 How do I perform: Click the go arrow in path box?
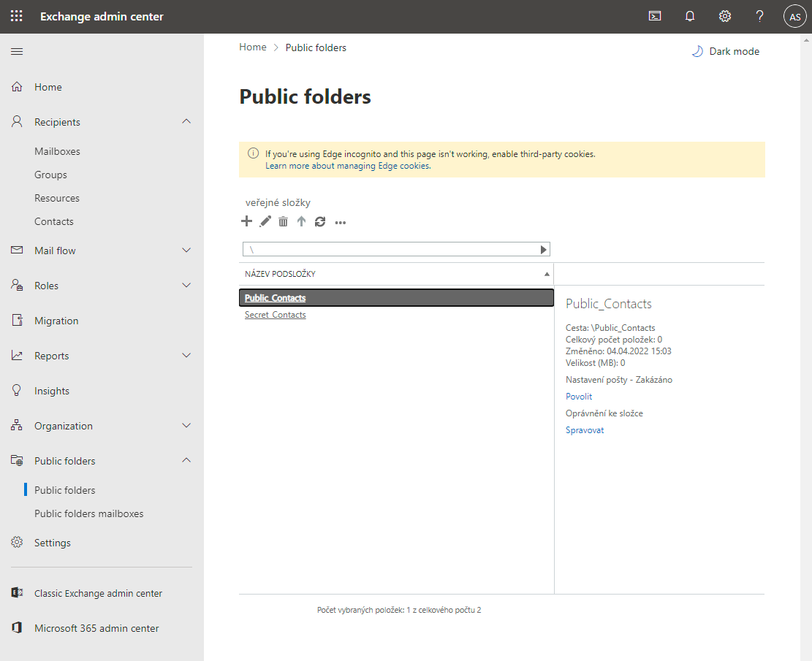point(543,250)
